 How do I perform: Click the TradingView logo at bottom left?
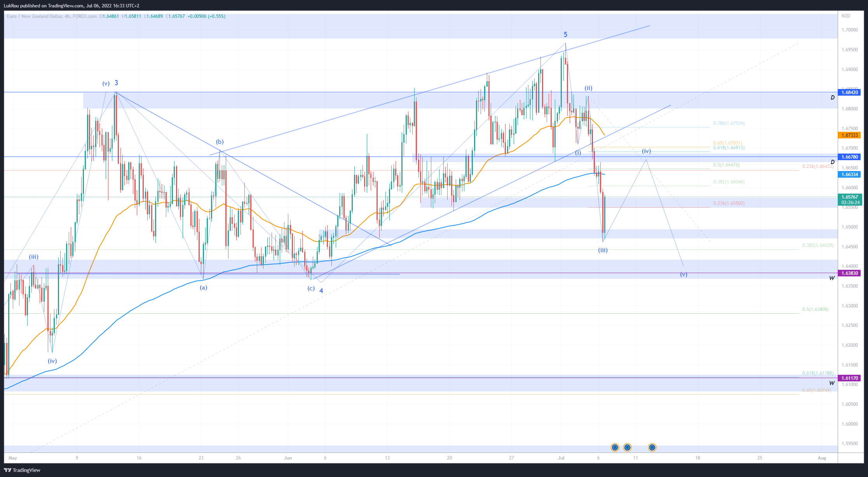pyautogui.click(x=22, y=470)
